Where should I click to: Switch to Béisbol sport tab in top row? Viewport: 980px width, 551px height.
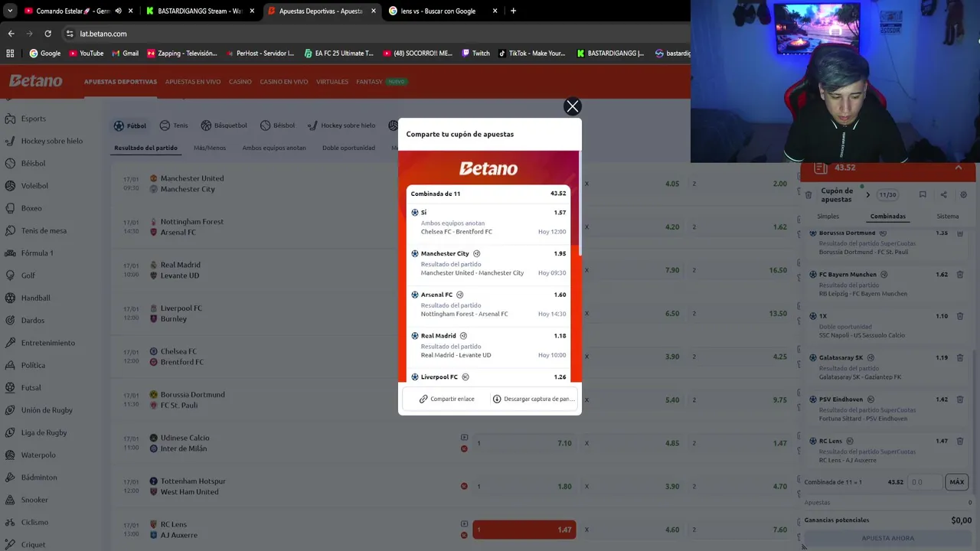coord(277,126)
